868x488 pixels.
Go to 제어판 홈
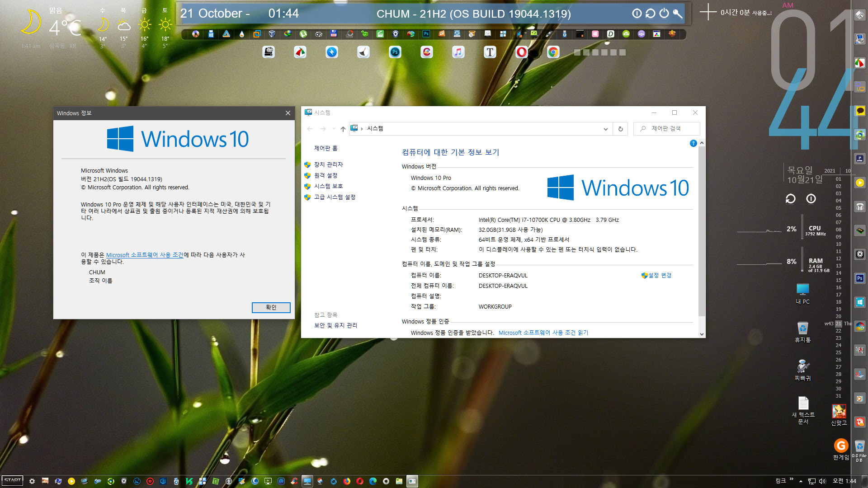(x=326, y=148)
